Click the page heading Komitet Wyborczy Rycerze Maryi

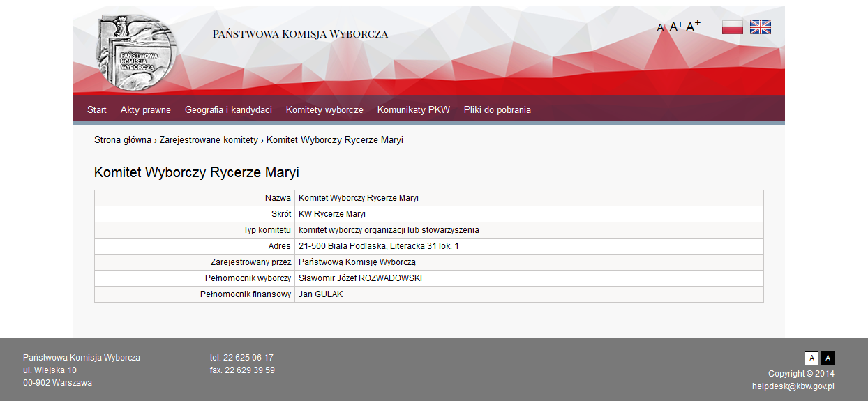tap(197, 172)
